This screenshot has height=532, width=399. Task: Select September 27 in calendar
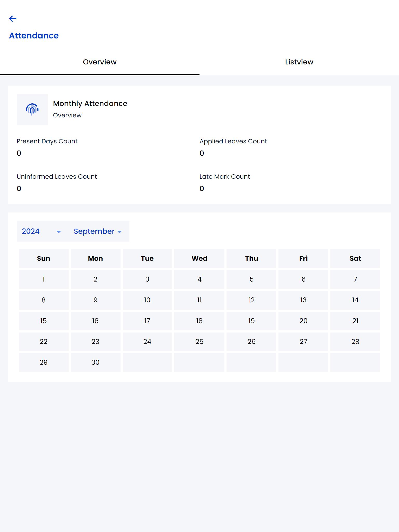(303, 342)
